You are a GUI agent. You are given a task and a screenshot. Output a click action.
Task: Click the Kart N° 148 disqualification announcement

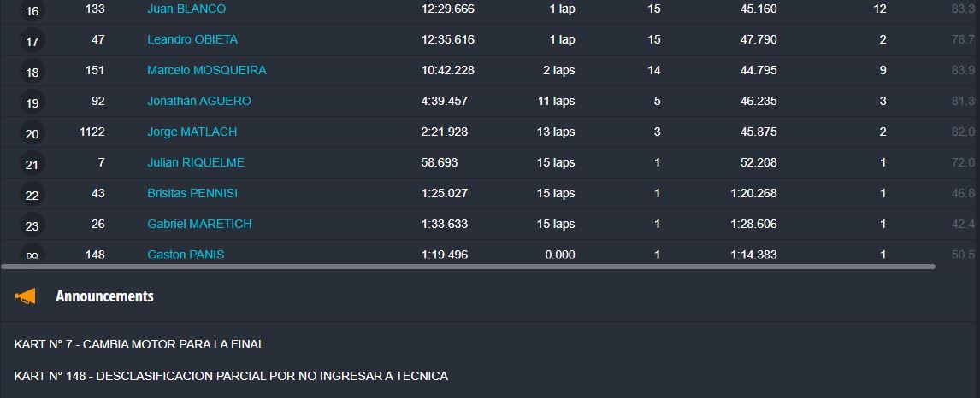click(x=231, y=376)
